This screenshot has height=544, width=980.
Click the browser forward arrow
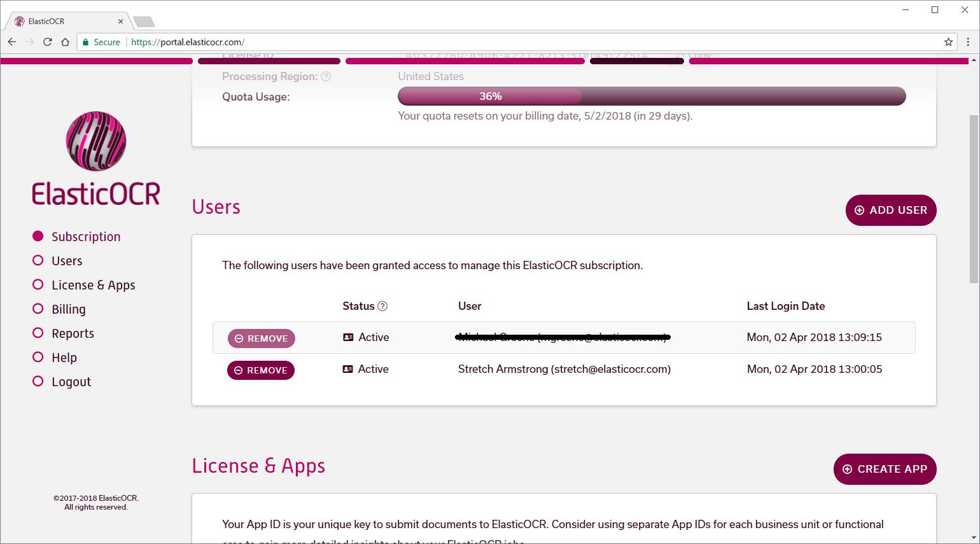click(x=30, y=42)
